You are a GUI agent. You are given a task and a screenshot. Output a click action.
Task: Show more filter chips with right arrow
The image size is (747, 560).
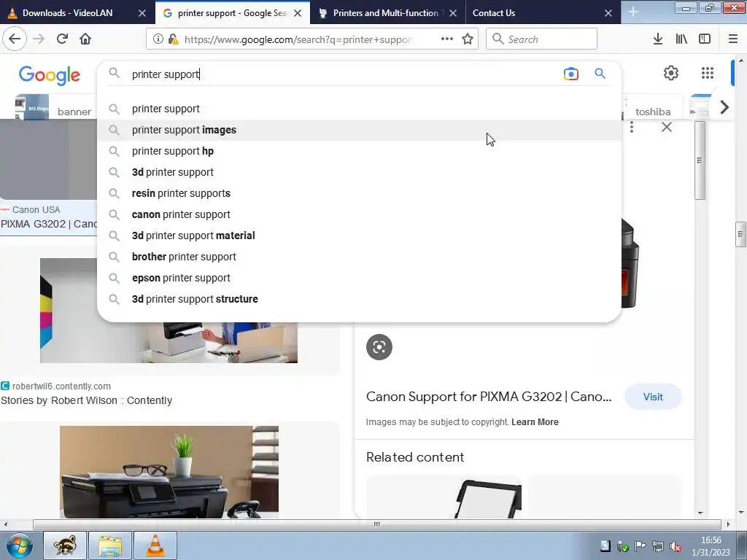pyautogui.click(x=724, y=107)
